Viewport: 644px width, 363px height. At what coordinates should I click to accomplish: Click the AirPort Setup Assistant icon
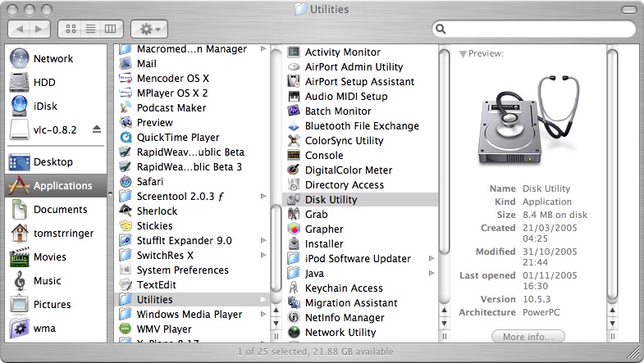click(x=294, y=82)
